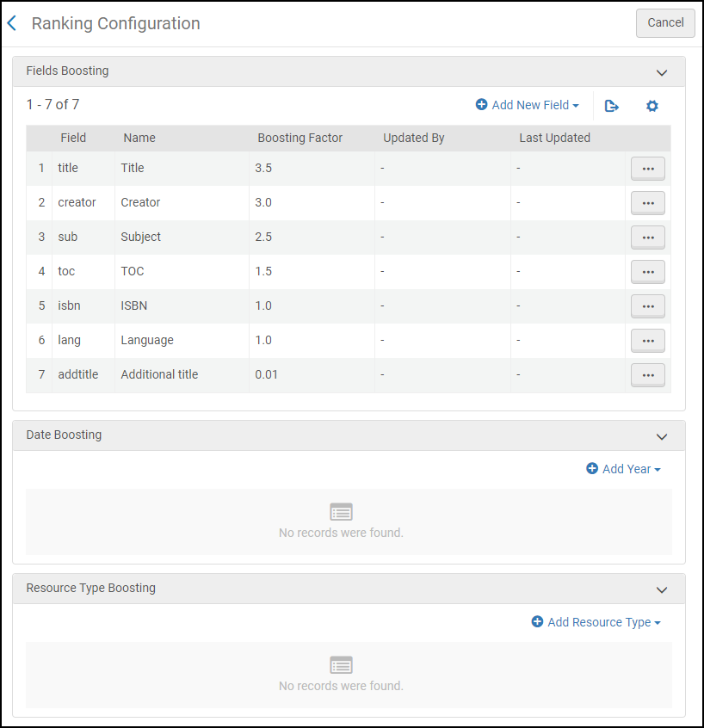Open the Add New Field dropdown
704x728 pixels.
tap(528, 105)
